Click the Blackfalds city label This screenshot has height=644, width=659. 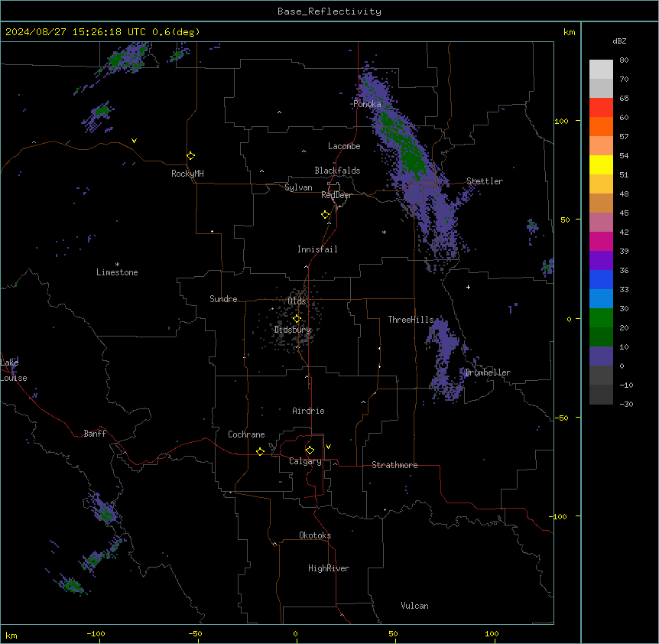(337, 171)
